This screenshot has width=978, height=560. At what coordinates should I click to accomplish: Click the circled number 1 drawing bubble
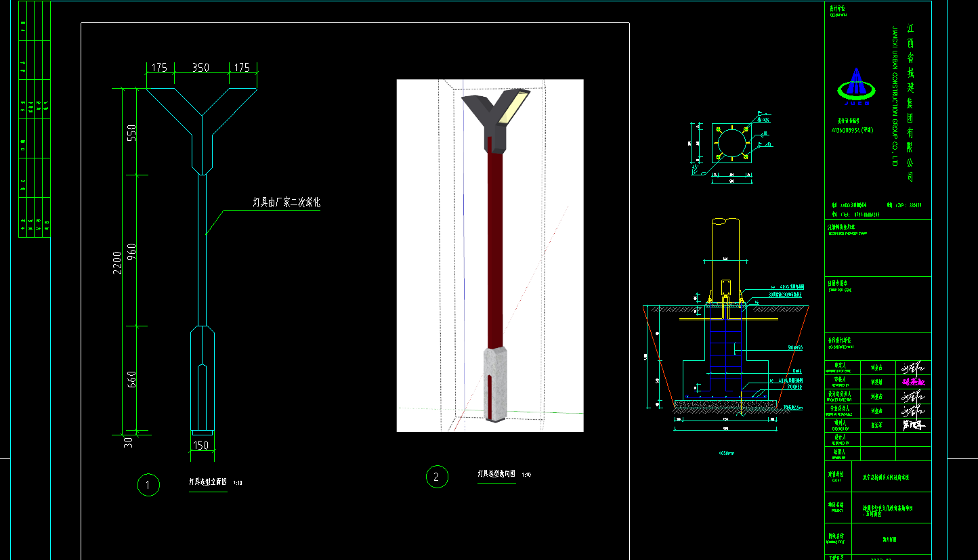148,484
